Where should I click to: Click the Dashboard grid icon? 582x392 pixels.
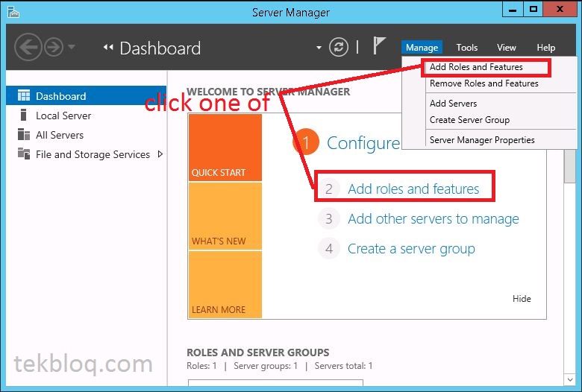pyautogui.click(x=24, y=95)
